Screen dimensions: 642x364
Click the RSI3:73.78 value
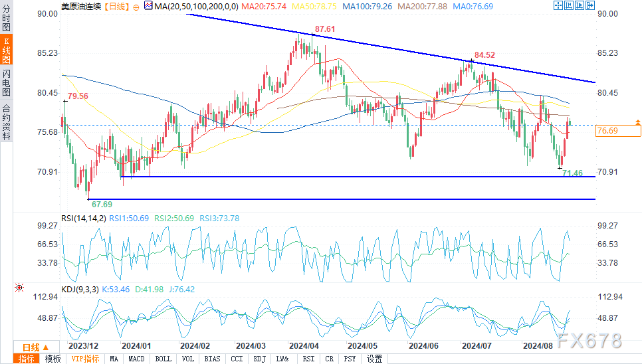(219, 219)
